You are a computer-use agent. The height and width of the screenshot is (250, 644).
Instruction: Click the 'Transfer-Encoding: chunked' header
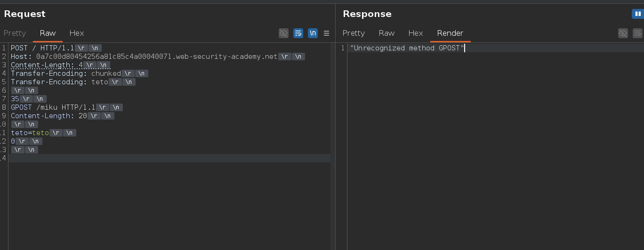point(79,73)
